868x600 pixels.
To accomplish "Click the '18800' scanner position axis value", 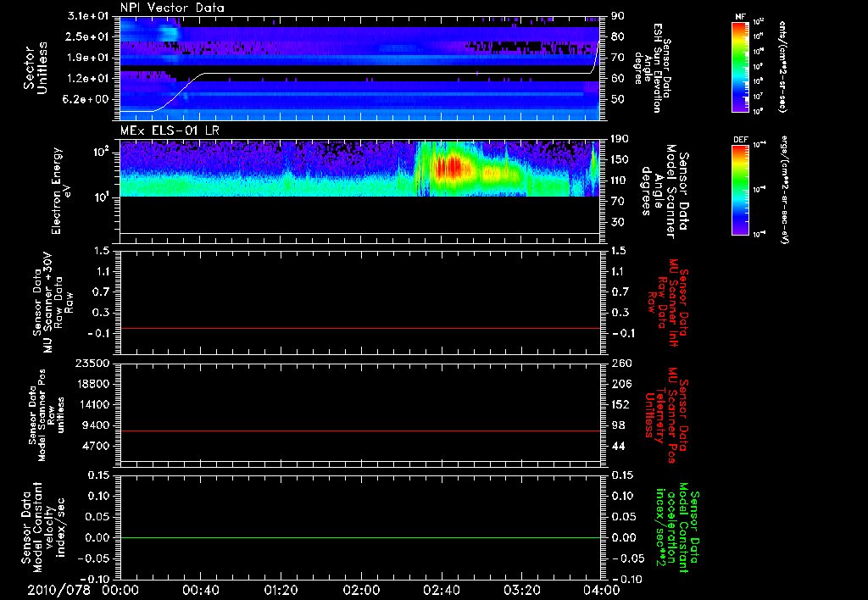I will [92, 384].
